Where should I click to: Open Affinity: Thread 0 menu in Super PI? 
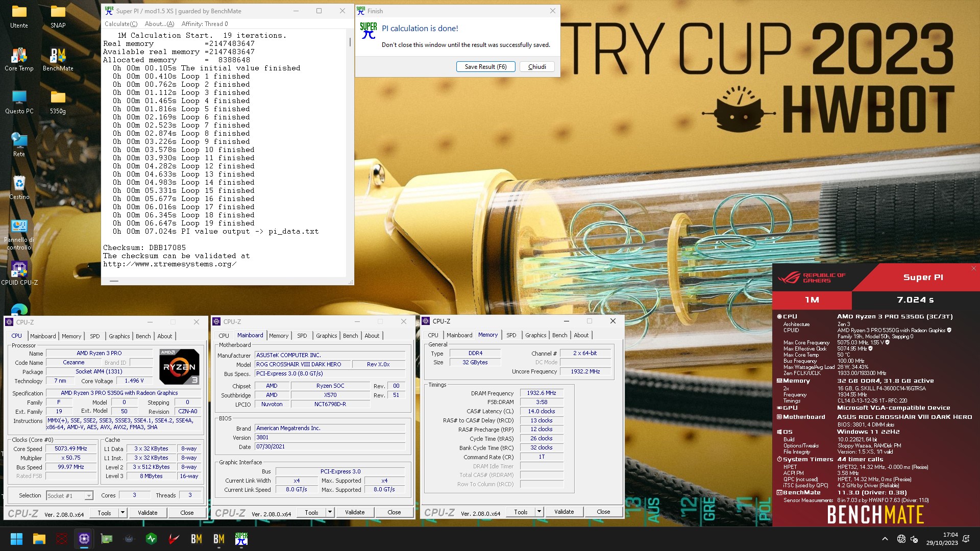tap(205, 24)
